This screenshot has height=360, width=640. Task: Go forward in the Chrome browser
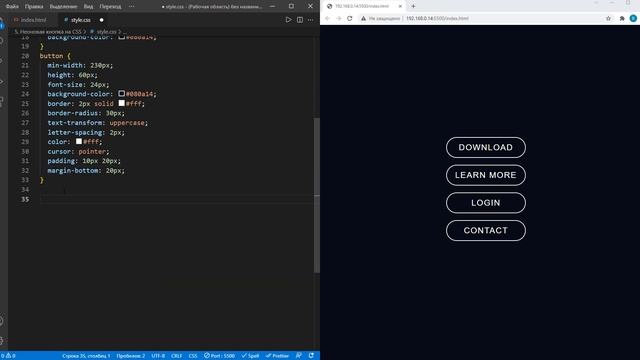click(338, 18)
